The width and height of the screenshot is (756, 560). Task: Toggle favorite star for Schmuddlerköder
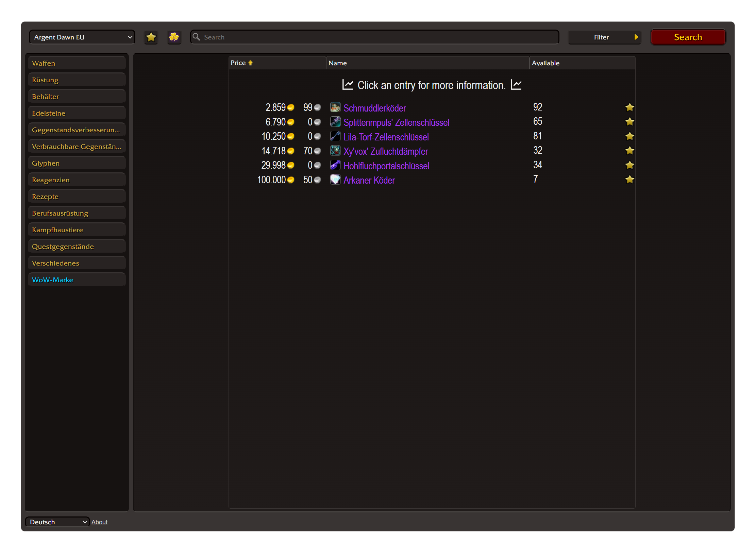click(629, 107)
